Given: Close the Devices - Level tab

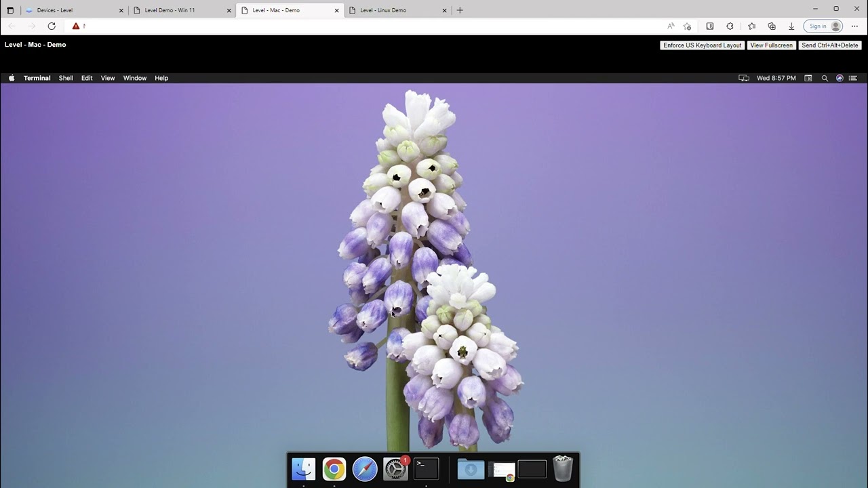Looking at the screenshot, I should (121, 10).
